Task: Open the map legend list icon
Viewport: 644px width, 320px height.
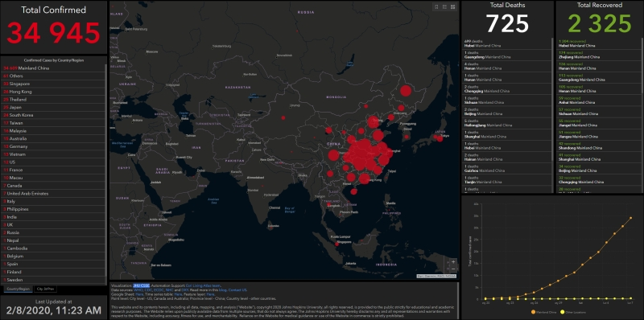Action: (445, 6)
